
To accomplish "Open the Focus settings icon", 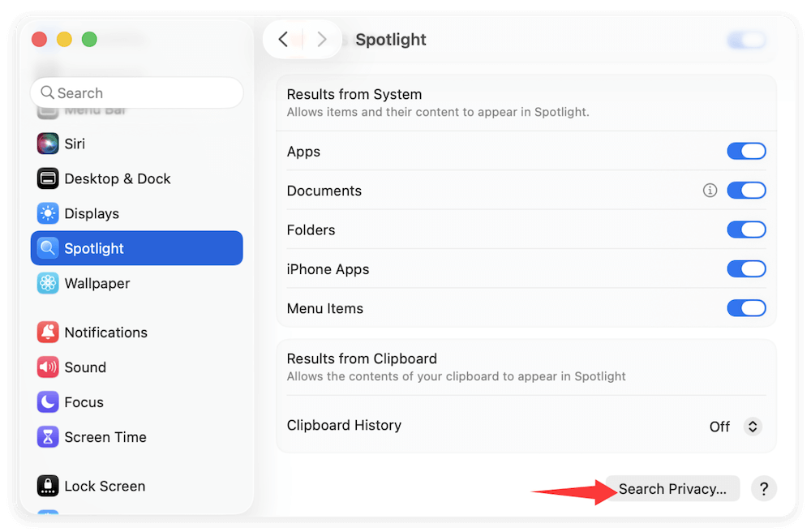I will [47, 401].
